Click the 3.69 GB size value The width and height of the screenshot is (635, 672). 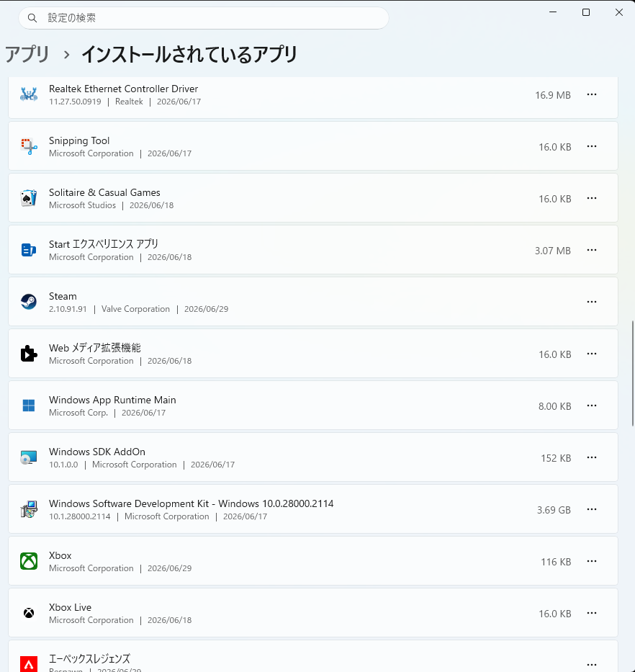click(x=554, y=510)
